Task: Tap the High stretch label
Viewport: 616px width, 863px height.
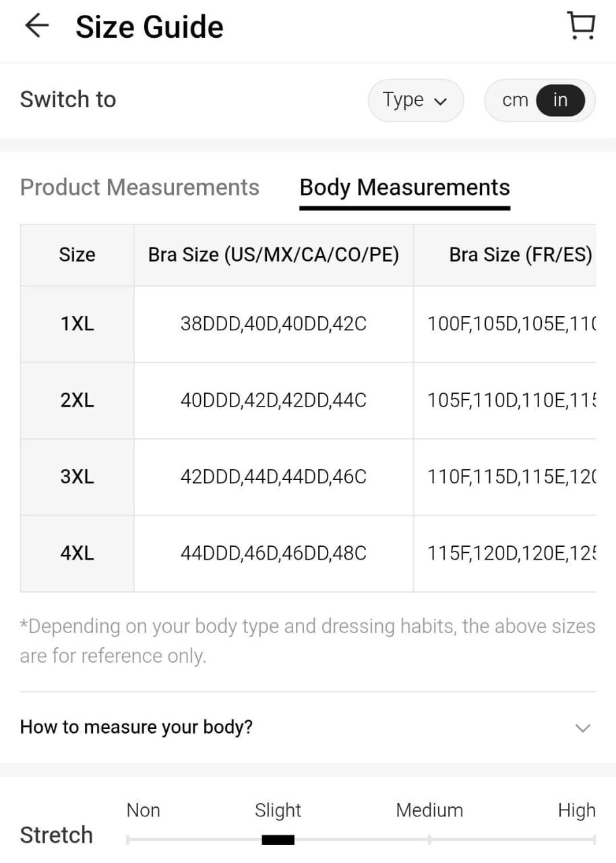Action: click(576, 810)
